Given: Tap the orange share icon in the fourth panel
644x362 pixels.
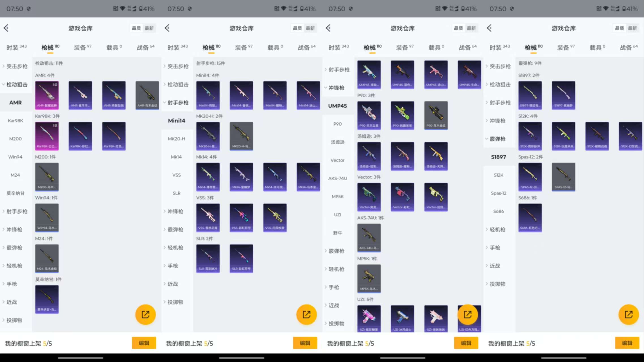Looking at the screenshot, I should tap(628, 314).
